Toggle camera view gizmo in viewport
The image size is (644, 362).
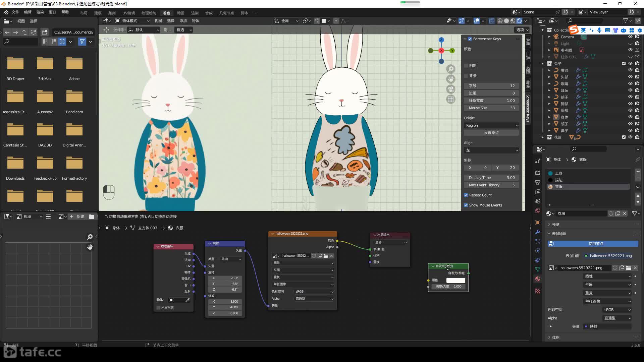[x=451, y=89]
